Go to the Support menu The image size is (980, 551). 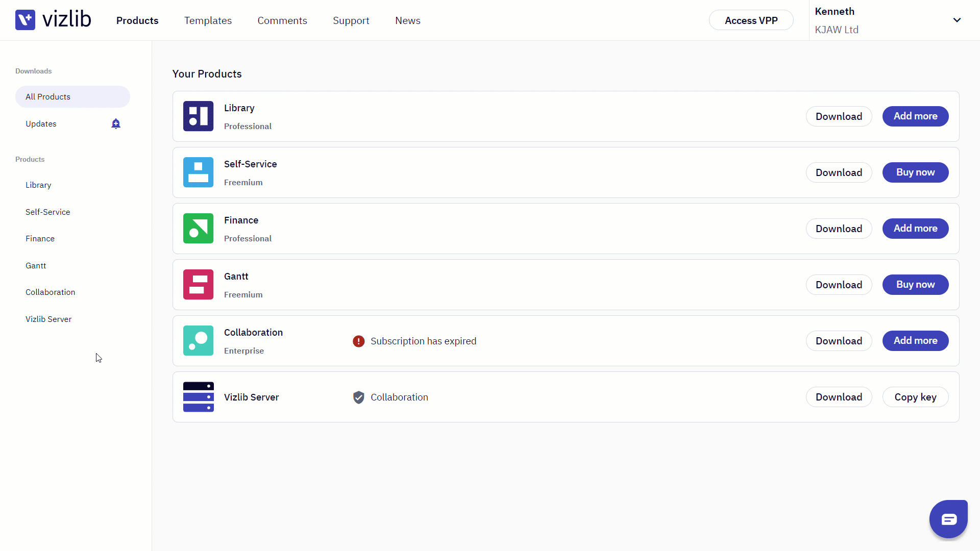351,20
